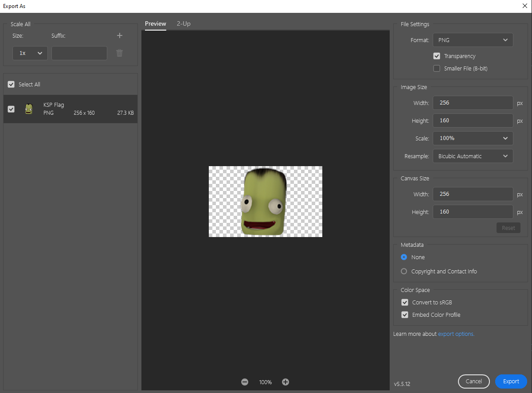
Task: Toggle Embed Color Profile checkbox
Action: [x=405, y=315]
